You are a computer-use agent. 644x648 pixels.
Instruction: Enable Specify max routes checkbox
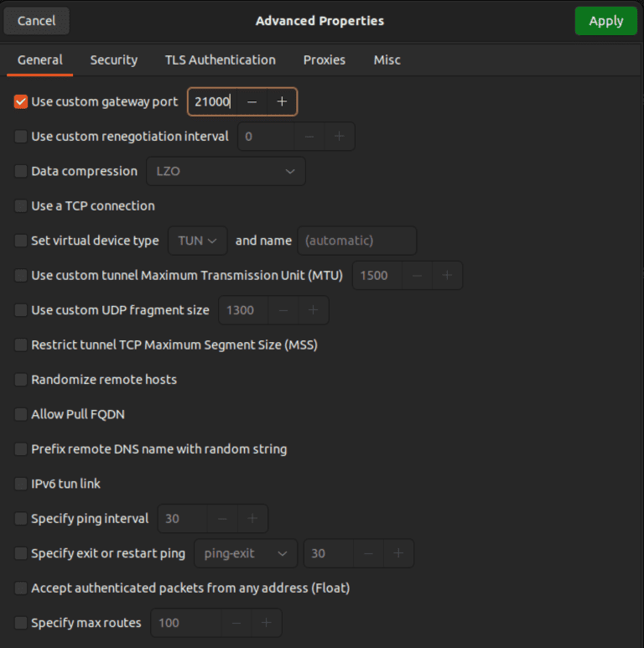21,623
